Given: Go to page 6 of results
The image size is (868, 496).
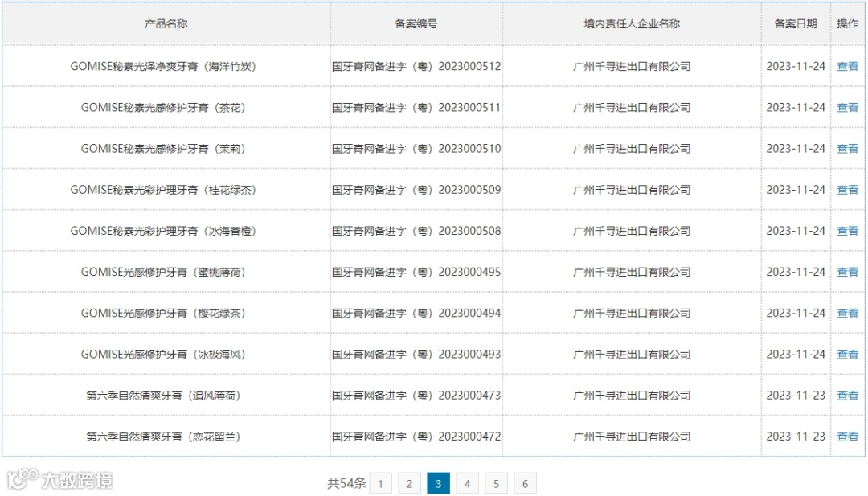Looking at the screenshot, I should point(525,483).
